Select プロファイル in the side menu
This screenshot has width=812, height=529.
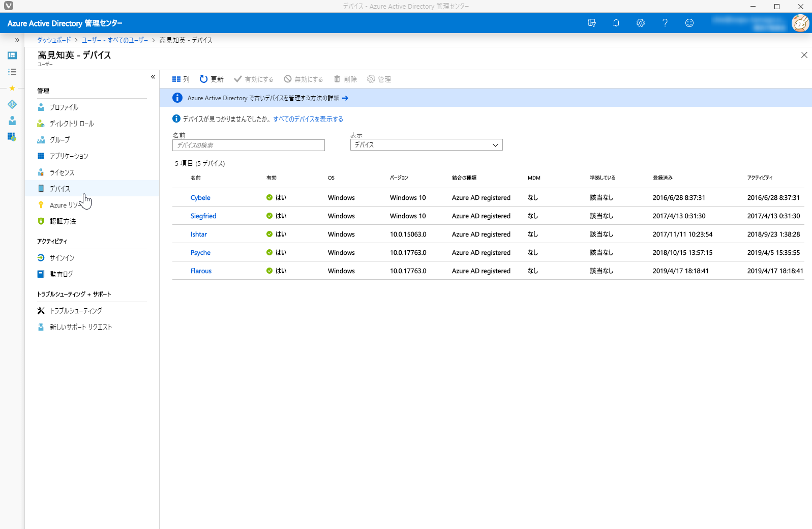64,107
